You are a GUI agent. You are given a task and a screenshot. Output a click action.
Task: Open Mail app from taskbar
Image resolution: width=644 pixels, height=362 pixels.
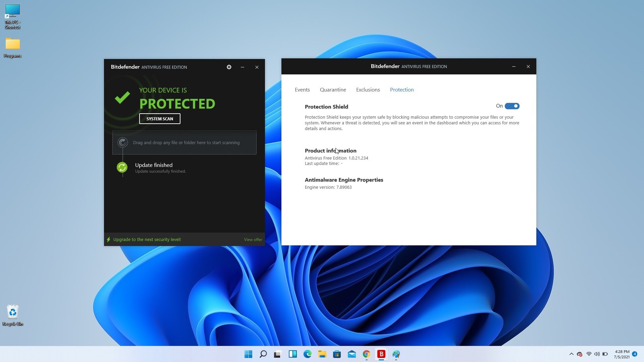click(x=352, y=354)
